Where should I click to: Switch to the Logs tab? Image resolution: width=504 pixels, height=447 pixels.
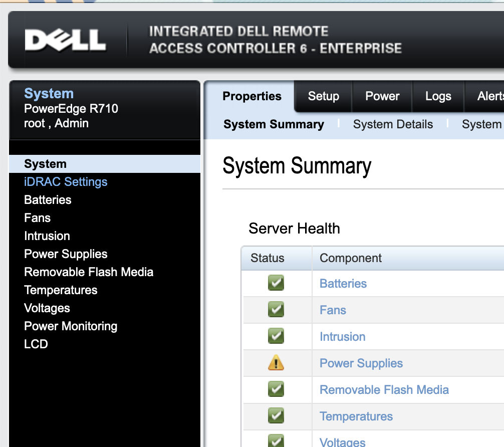[x=438, y=96]
